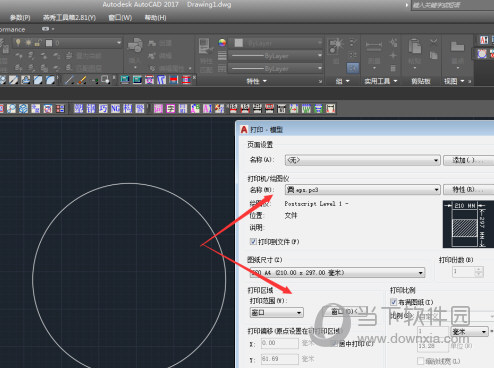The height and width of the screenshot is (368, 494).
Task: Open the 帮助(H) menu
Action: [x=155, y=18]
